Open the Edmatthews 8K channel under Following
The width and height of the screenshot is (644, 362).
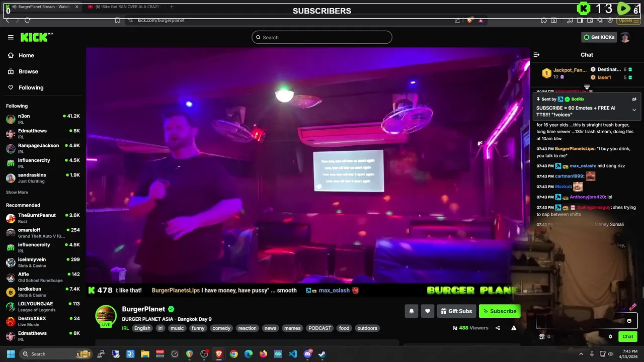(x=43, y=134)
